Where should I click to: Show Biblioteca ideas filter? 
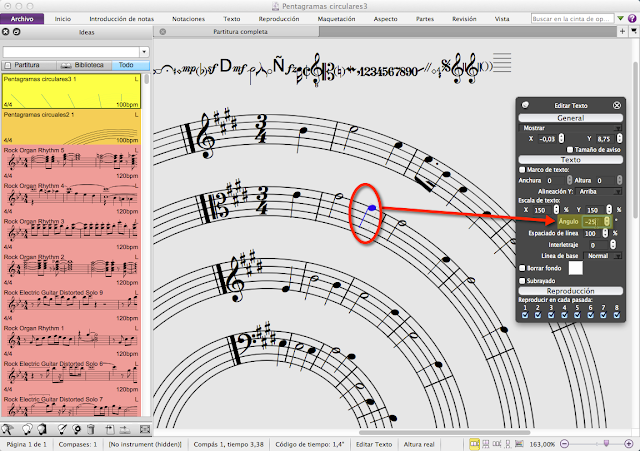pyautogui.click(x=83, y=65)
